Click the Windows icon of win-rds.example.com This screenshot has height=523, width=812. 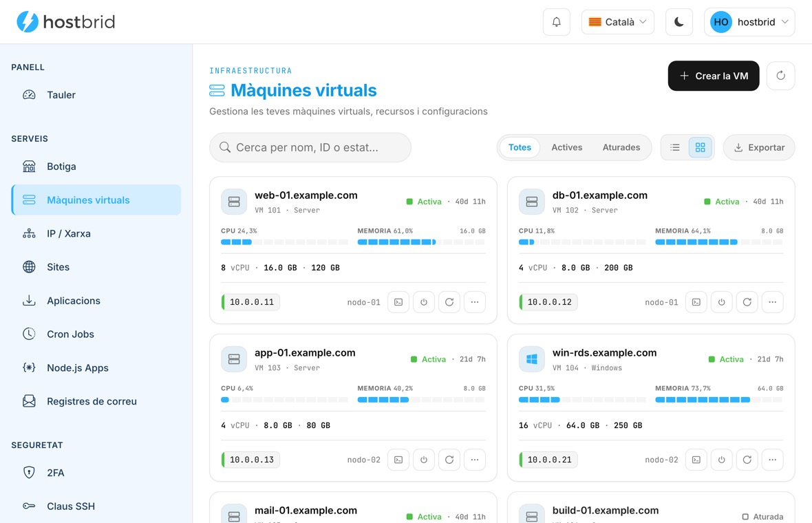coord(532,359)
